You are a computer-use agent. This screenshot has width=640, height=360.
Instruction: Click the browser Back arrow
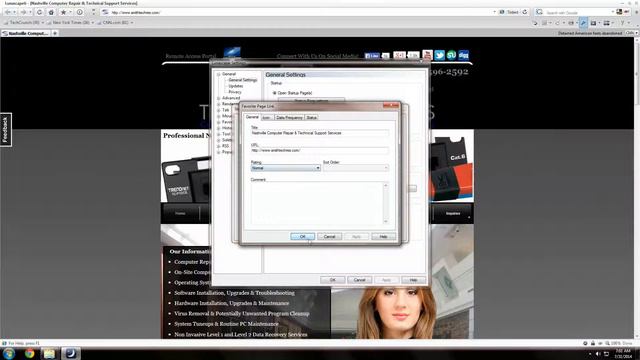(8, 12)
